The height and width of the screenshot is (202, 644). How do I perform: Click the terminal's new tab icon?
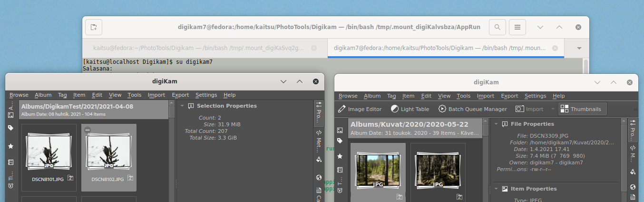[94, 27]
